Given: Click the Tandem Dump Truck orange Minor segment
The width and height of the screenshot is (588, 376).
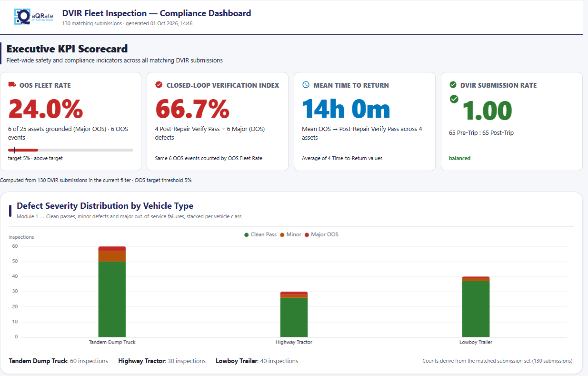Looking at the screenshot, I should [x=112, y=256].
